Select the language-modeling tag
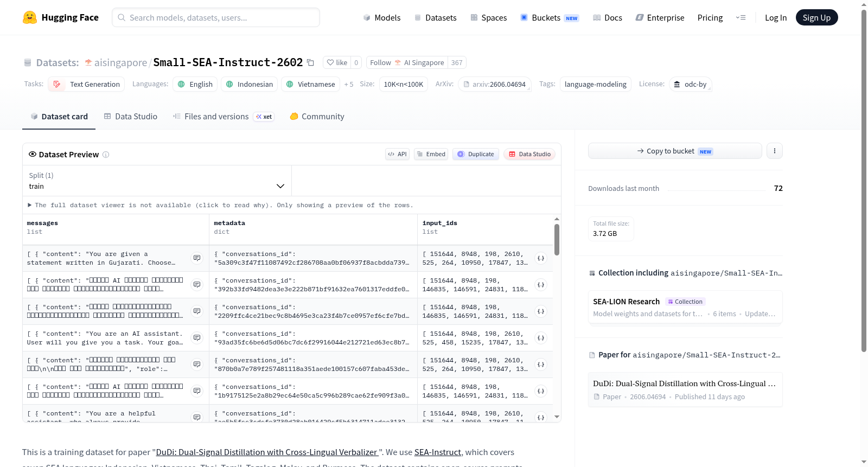868x467 pixels. point(596,84)
